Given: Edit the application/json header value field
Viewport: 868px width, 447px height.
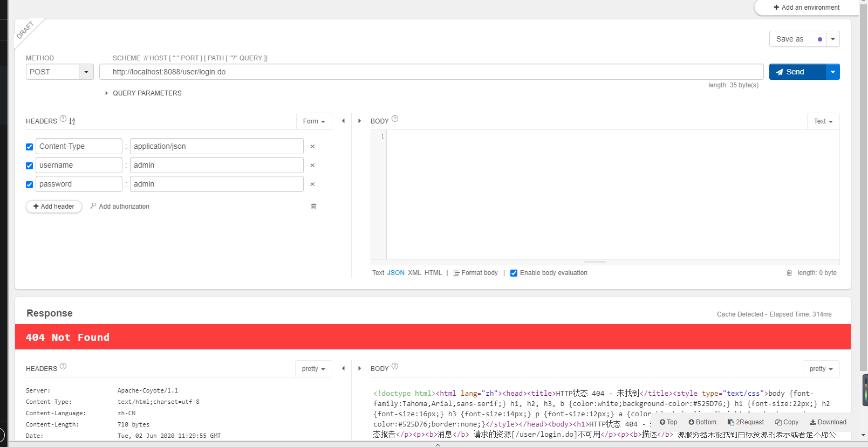Looking at the screenshot, I should pos(217,146).
